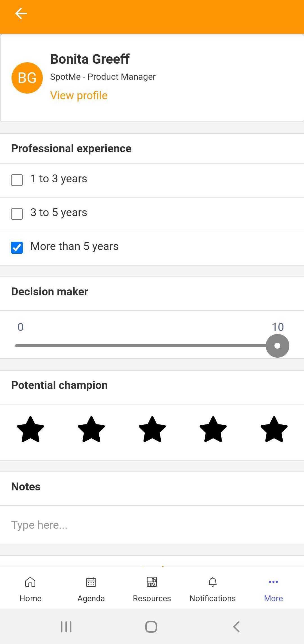Go to the Resources tab
This screenshot has height=644, width=304.
[x=152, y=588]
